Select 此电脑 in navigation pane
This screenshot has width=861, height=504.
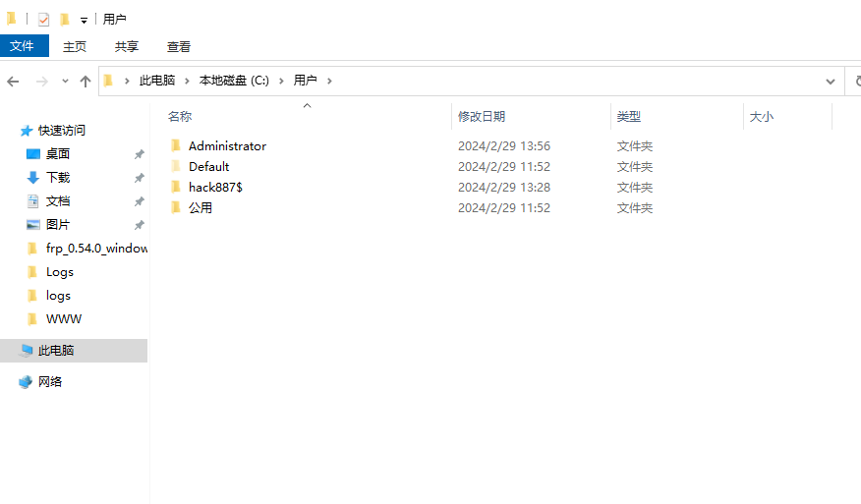tap(56, 351)
